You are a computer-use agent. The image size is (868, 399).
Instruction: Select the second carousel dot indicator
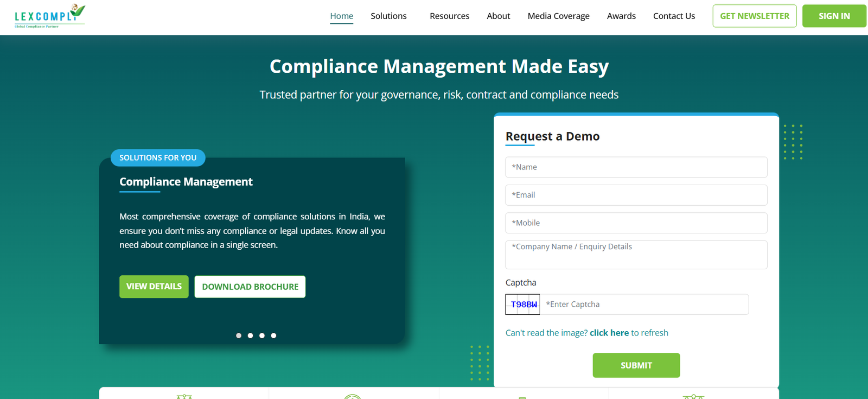pos(250,335)
